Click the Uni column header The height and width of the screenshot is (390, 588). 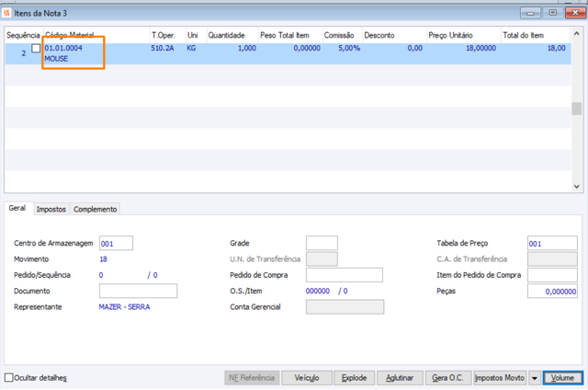tap(196, 35)
